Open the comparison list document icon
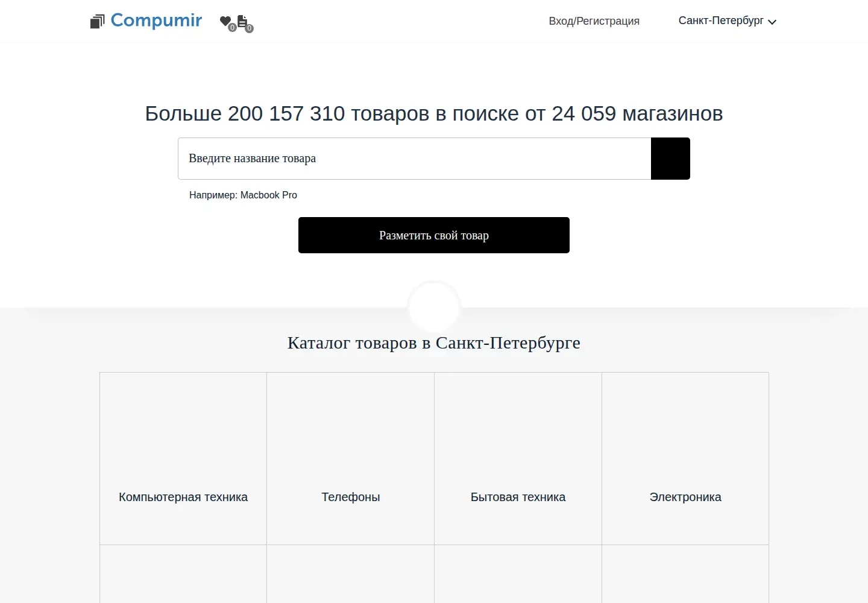This screenshot has height=603, width=868. [x=242, y=21]
